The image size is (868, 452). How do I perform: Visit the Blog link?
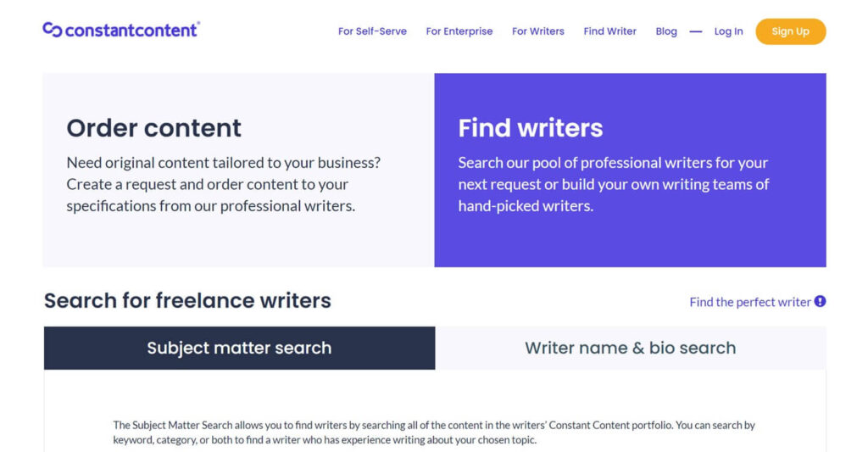click(666, 31)
